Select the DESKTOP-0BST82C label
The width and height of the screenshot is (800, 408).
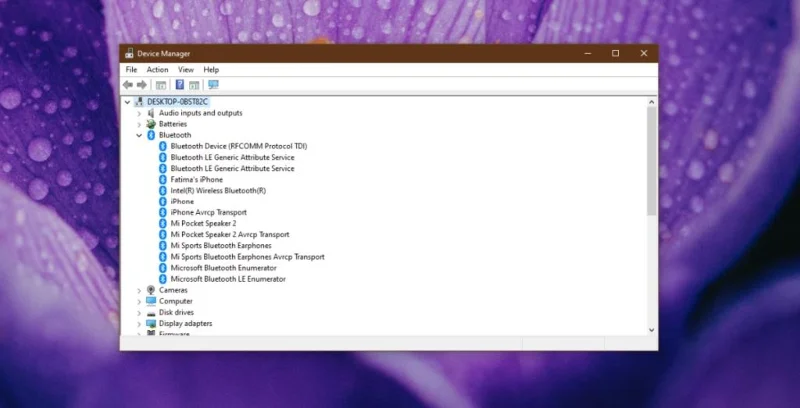click(178, 101)
